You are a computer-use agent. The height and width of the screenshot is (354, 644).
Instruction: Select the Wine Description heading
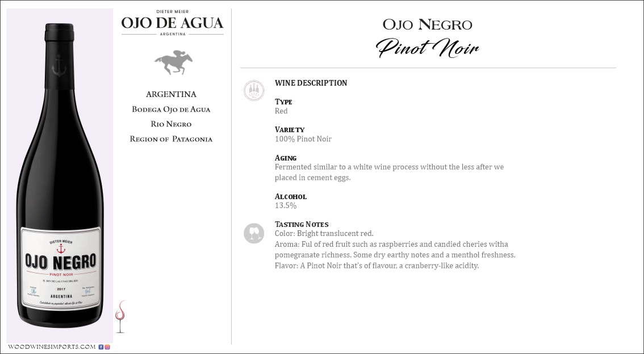pos(311,83)
